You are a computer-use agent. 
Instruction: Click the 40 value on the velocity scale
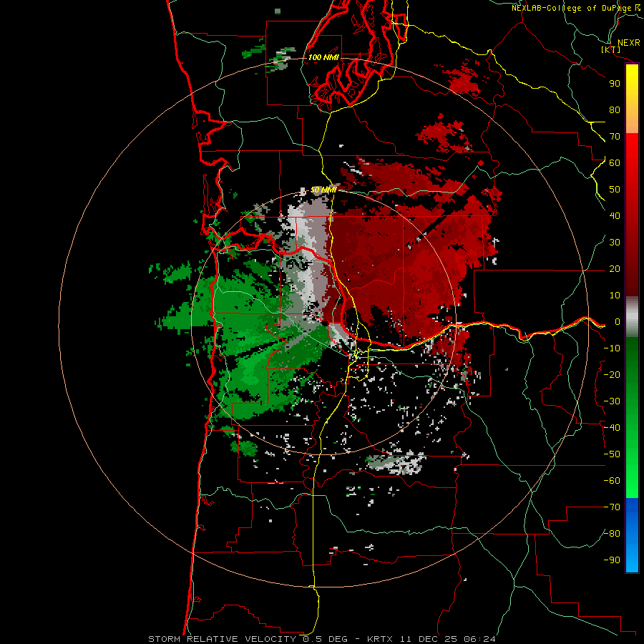615,216
